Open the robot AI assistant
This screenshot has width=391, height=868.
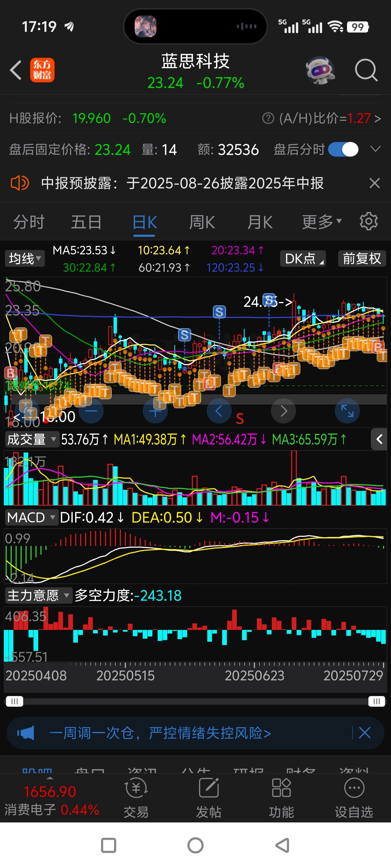tap(320, 70)
